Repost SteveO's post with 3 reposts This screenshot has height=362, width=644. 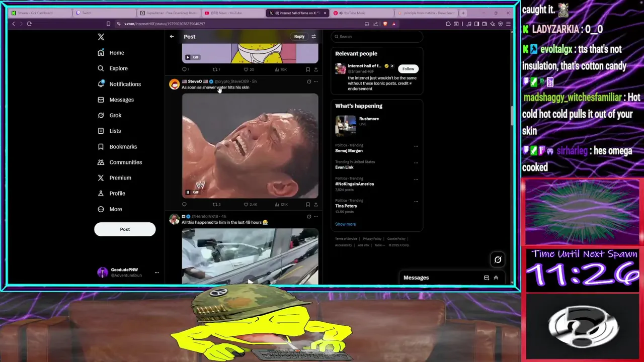tap(216, 205)
